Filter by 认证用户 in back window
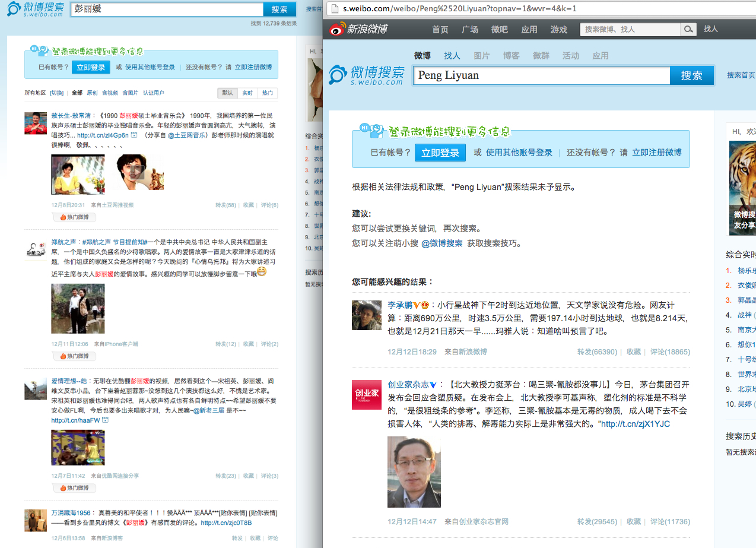This screenshot has width=756, height=548. [153, 93]
